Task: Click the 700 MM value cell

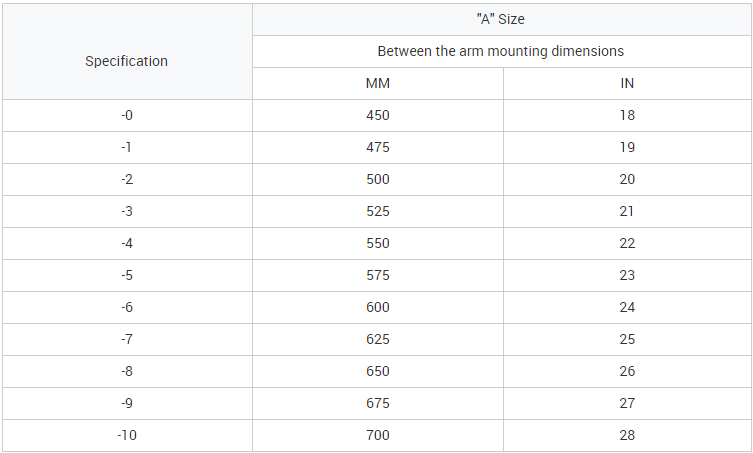Action: [x=378, y=435]
